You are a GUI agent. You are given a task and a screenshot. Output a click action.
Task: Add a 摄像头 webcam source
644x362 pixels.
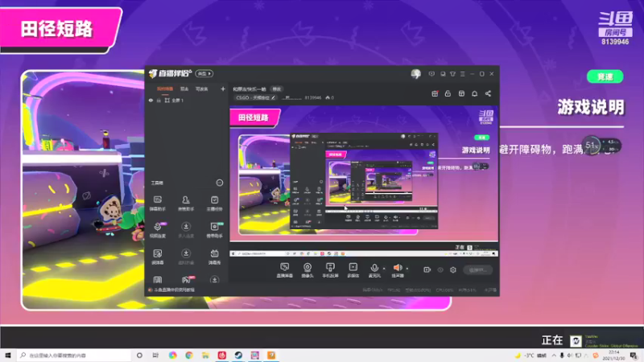tap(308, 270)
